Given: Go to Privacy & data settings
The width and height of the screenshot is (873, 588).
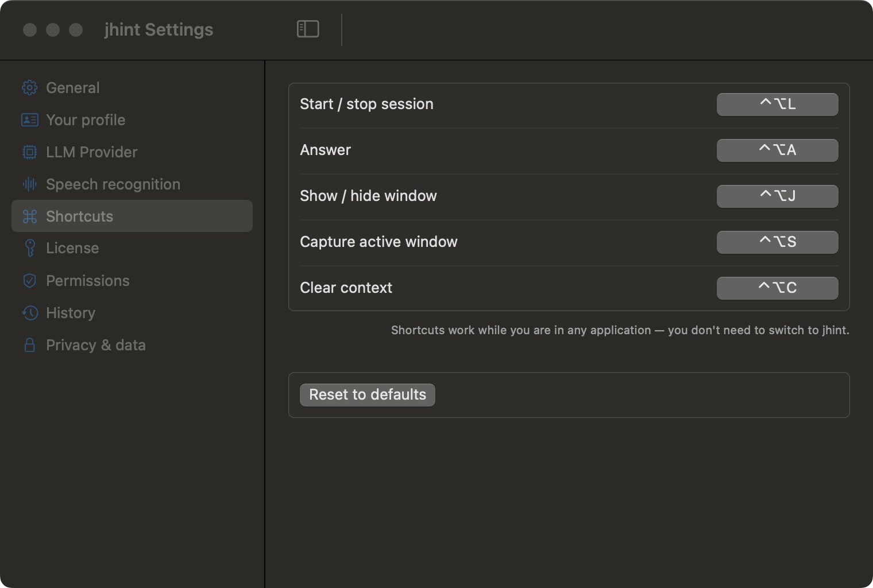Looking at the screenshot, I should point(132,345).
